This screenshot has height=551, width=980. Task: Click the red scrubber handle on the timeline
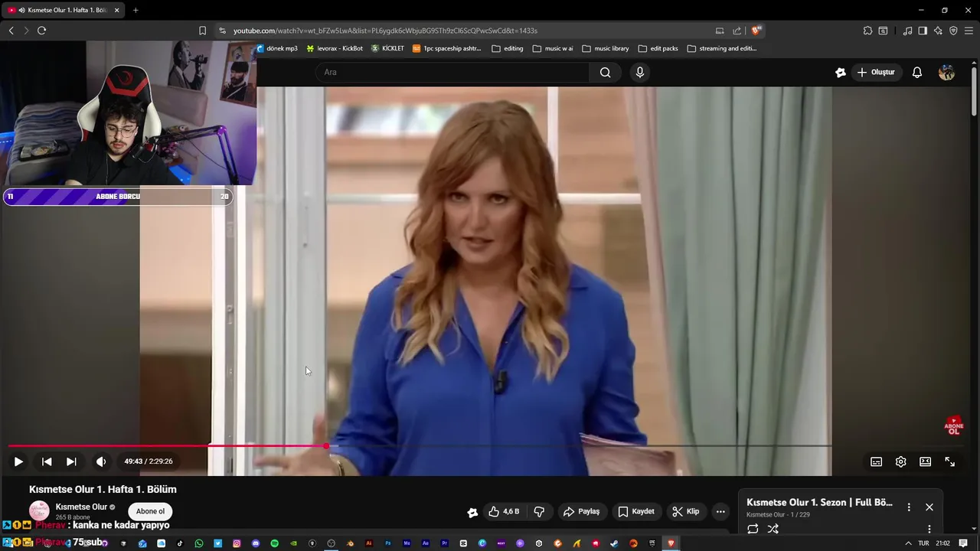click(327, 445)
